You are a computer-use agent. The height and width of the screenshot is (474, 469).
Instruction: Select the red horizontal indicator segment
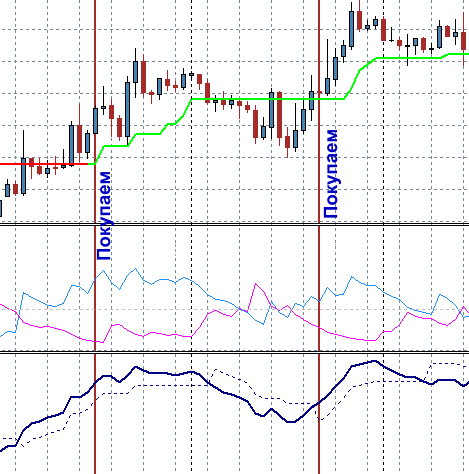(x=44, y=164)
